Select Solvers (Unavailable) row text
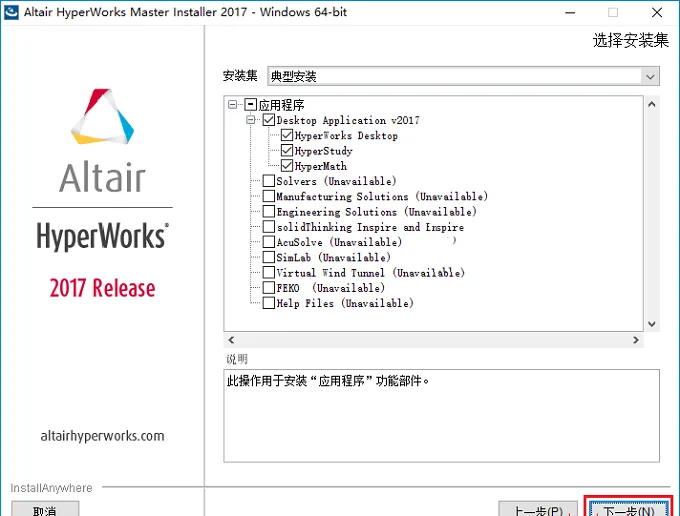This screenshot has width=680, height=516. coord(336,181)
